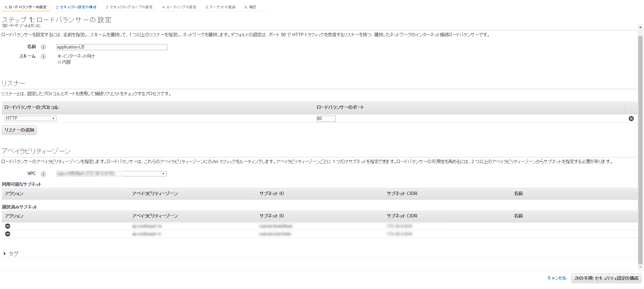The image size is (644, 289).
Task: Click the load balancer name input field
Action: [112, 47]
